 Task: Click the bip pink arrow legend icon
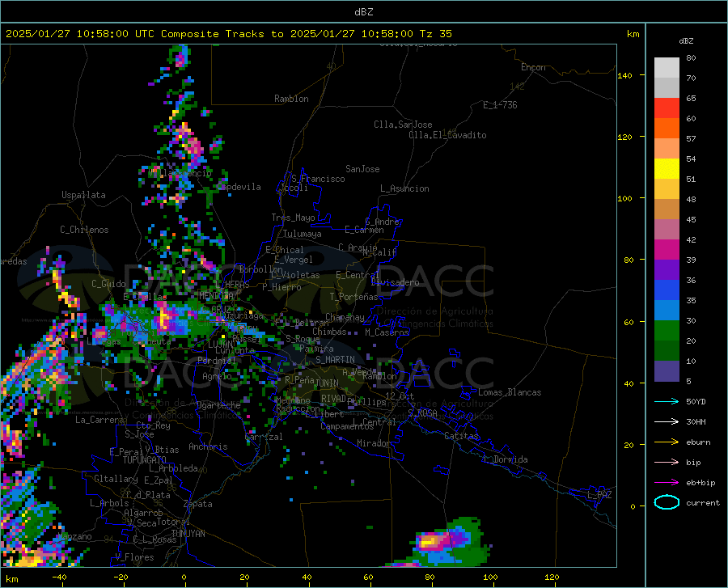point(667,463)
